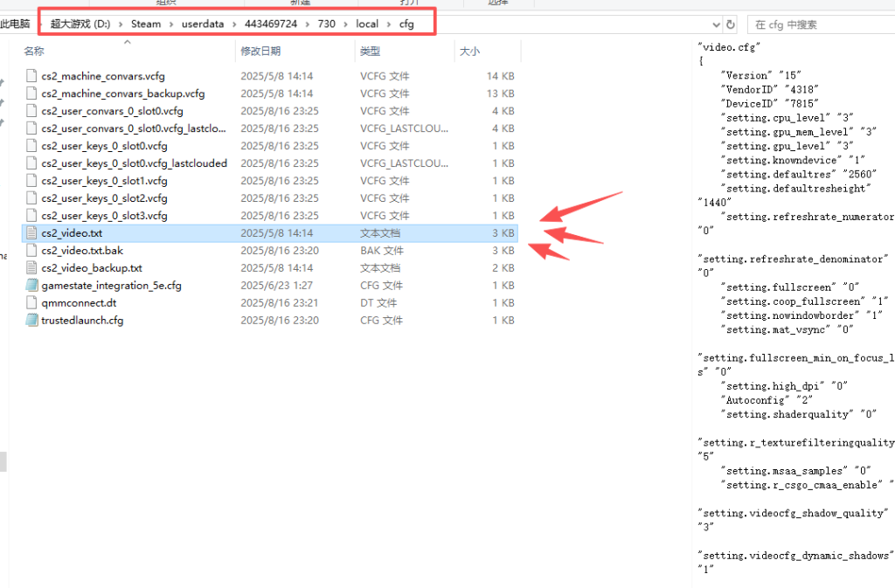895x588 pixels.
Task: Select the cs2_machine_convars.vcfg file icon
Action: (x=32, y=76)
